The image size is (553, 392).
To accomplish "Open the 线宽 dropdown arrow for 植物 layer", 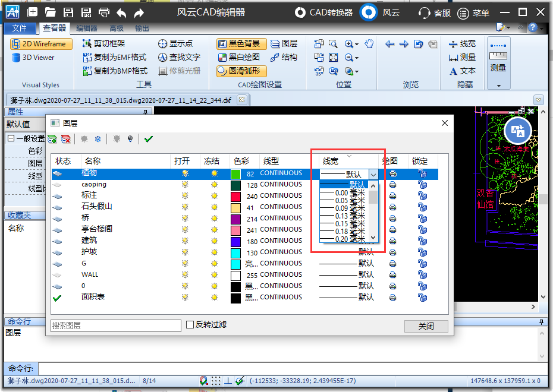I will coord(373,174).
